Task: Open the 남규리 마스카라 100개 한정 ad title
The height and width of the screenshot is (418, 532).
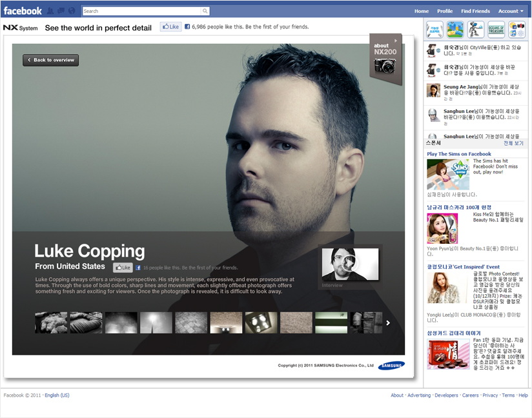Action: (459, 207)
